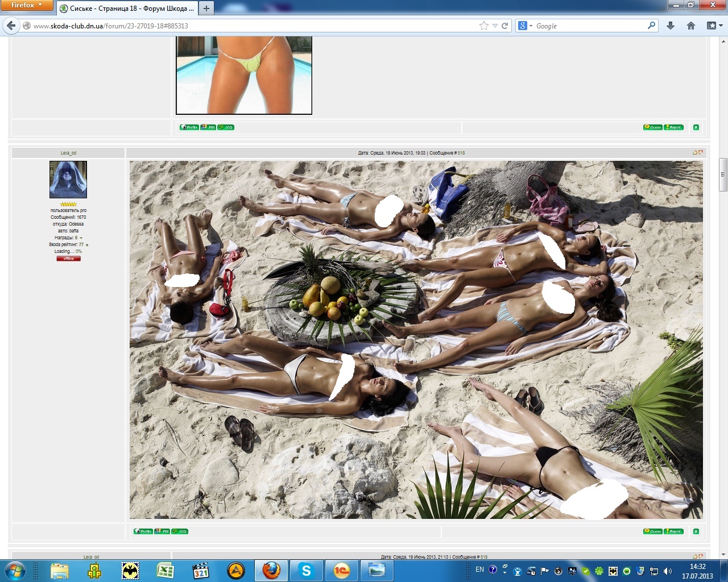Click the green up-arrow icon below post 518
This screenshot has width=728, height=582.
(696, 531)
